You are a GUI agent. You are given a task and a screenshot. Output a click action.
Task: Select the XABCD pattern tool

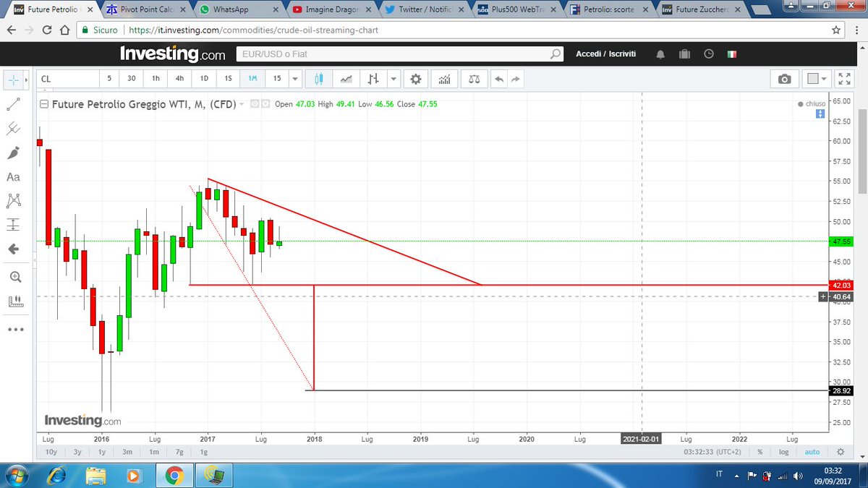(x=13, y=200)
